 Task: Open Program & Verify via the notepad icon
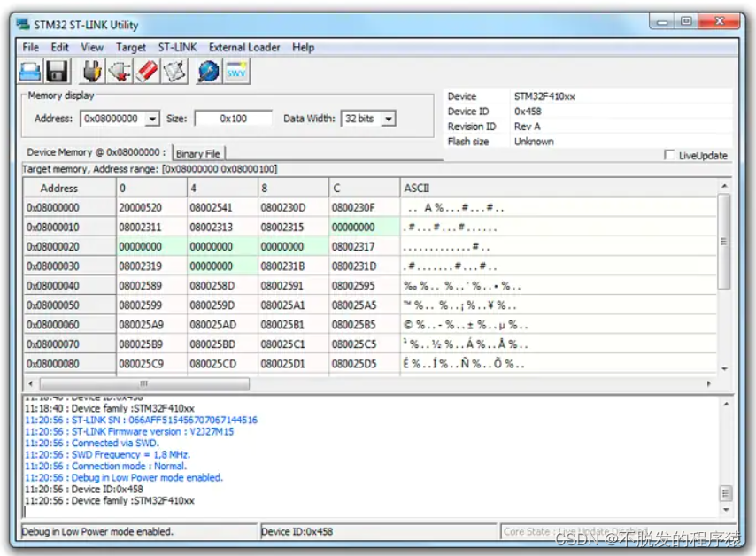tap(176, 70)
